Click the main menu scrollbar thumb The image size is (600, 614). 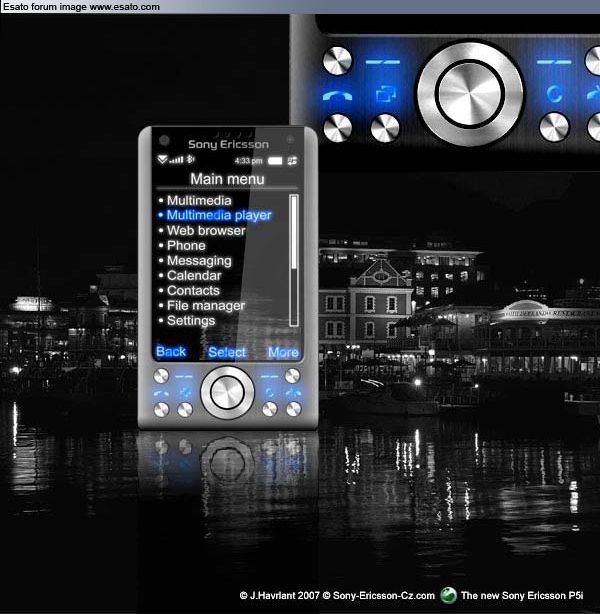[x=294, y=233]
